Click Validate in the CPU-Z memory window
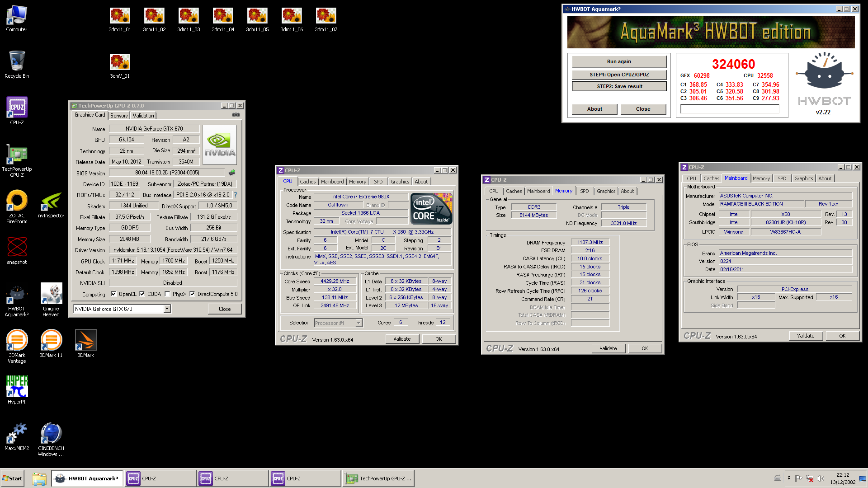The image size is (868, 488). click(608, 348)
